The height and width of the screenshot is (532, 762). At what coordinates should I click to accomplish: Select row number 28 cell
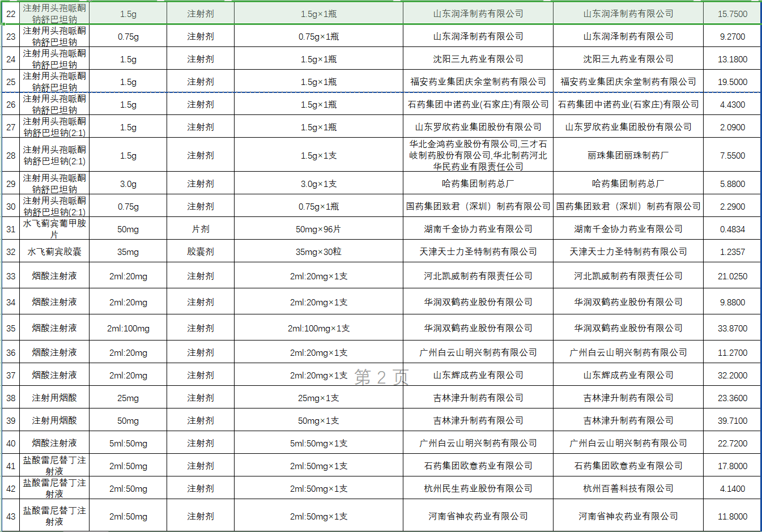click(x=11, y=155)
